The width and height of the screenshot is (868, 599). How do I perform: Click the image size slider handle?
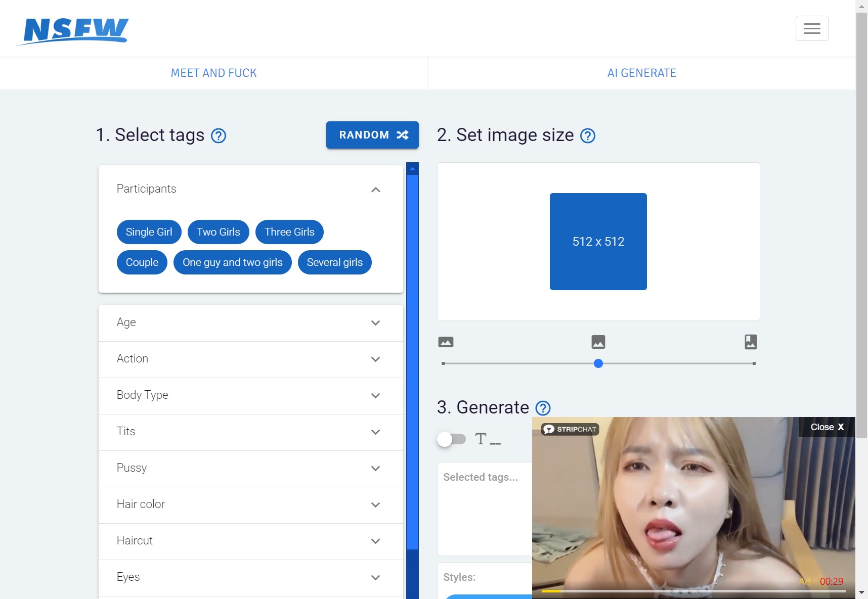[x=598, y=363]
